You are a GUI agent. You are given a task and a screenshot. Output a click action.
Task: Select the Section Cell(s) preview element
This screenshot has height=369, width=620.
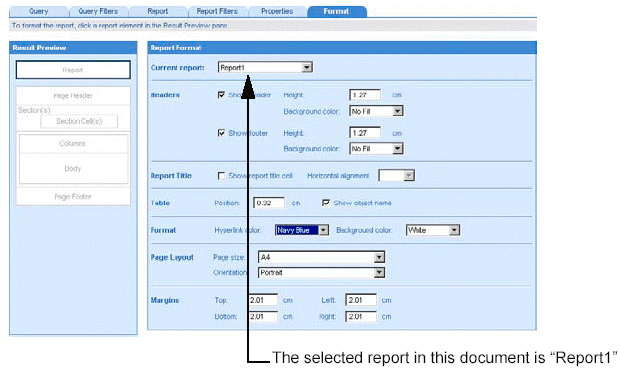(x=79, y=121)
